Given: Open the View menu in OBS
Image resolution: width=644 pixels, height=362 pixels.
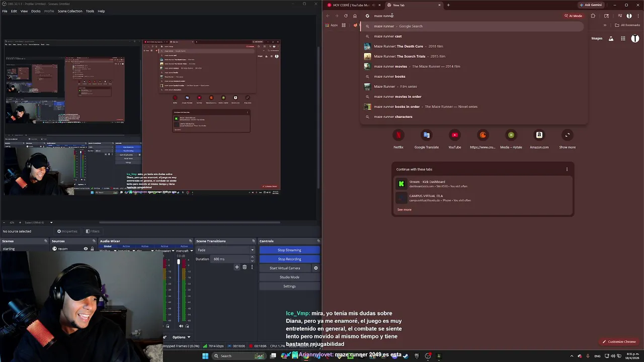Looking at the screenshot, I should [24, 11].
